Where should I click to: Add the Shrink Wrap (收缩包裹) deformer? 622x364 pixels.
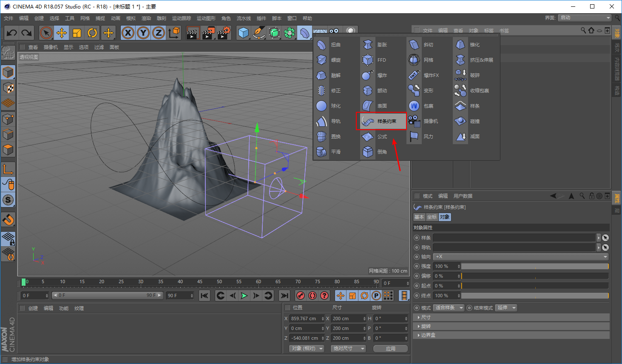click(472, 91)
